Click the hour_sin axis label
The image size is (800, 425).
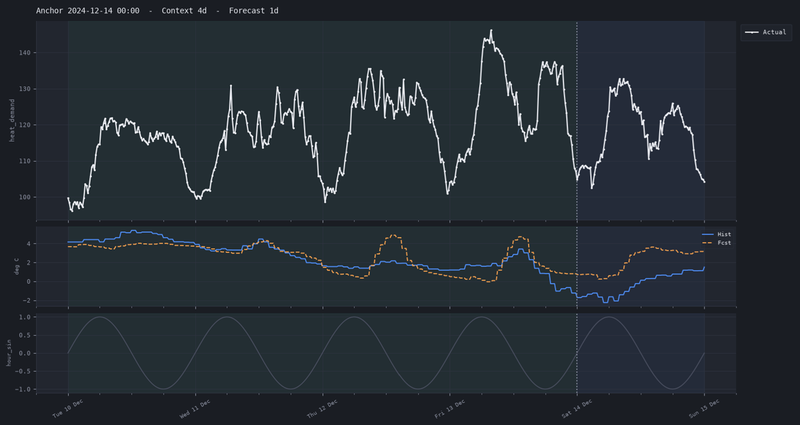(9, 353)
